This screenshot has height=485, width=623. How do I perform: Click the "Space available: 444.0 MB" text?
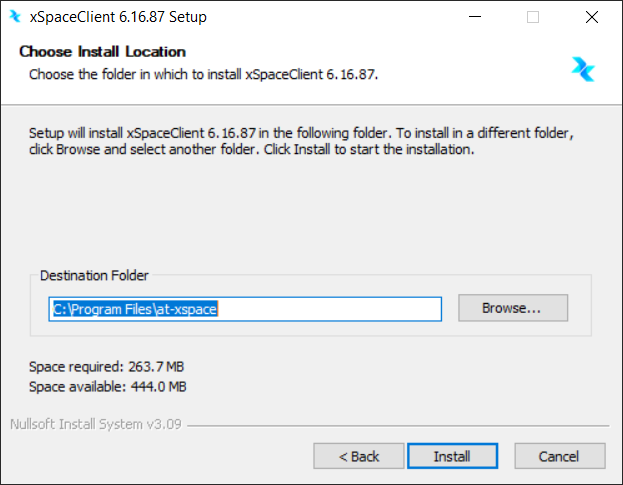pos(107,386)
